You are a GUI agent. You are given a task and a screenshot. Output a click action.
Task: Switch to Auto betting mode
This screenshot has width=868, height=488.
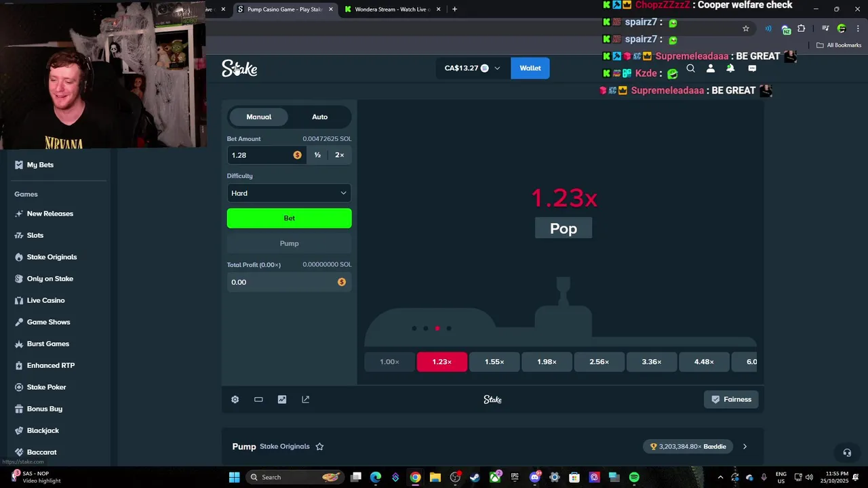[319, 117]
